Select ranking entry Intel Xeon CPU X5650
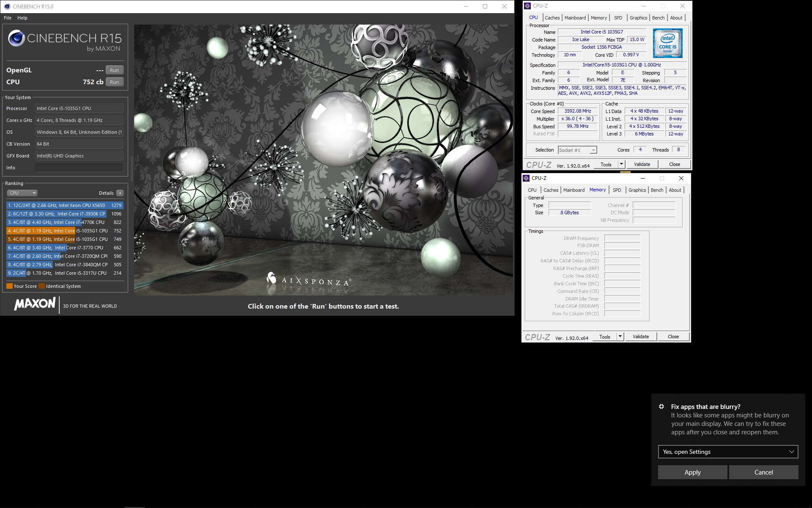This screenshot has width=812, height=508. coord(65,205)
